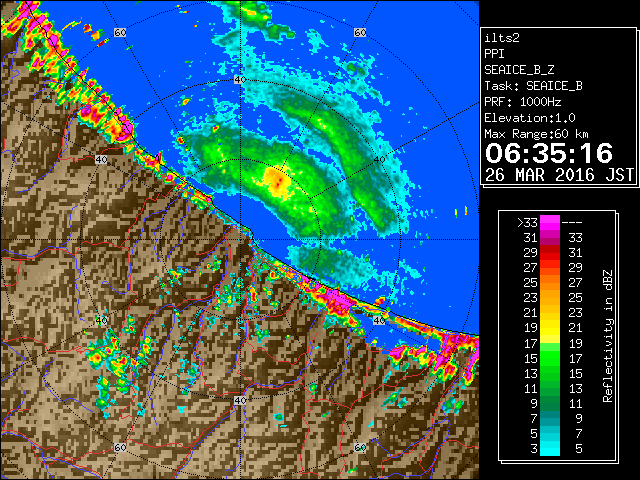The width and height of the screenshot is (640, 480).
Task: Click the red-orange core of the offshore echo
Action: pyautogui.click(x=279, y=182)
